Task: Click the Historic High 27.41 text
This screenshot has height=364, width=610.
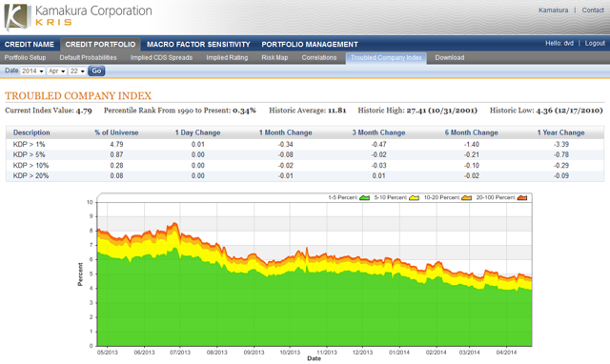Action: [417, 111]
